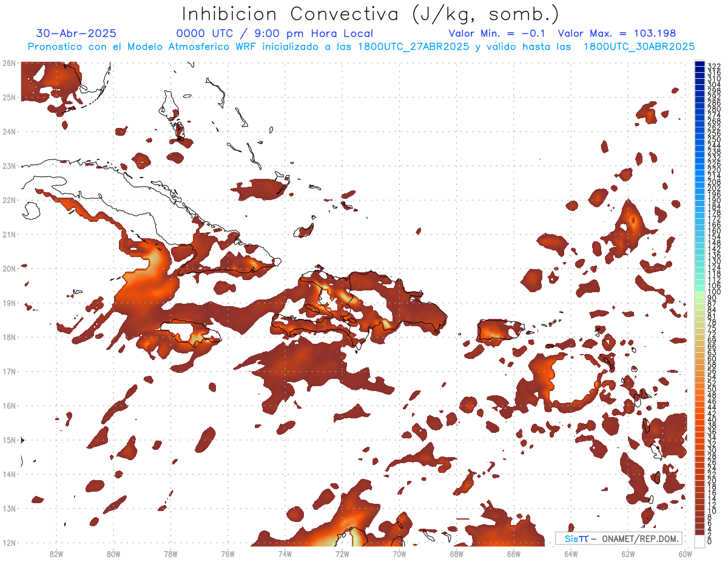The width and height of the screenshot is (728, 562).
Task: Click the 15N latitude label
Action: tap(9, 440)
